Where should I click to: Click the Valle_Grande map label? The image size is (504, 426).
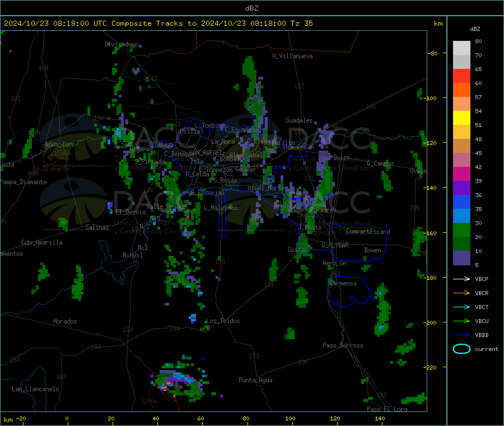(x=166, y=206)
